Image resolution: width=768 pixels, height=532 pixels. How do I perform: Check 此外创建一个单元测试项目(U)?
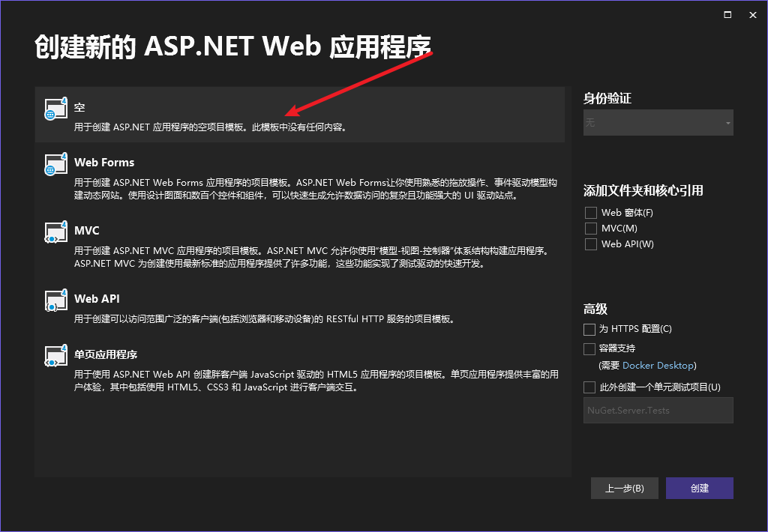click(589, 387)
